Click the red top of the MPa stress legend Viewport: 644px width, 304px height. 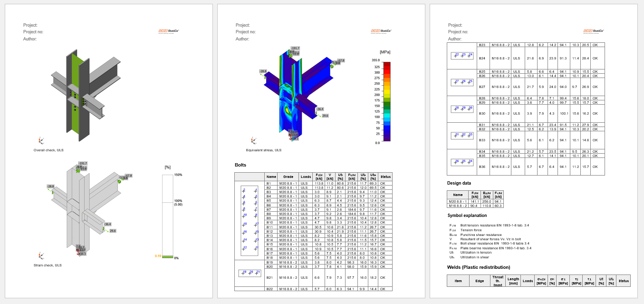[x=387, y=64]
